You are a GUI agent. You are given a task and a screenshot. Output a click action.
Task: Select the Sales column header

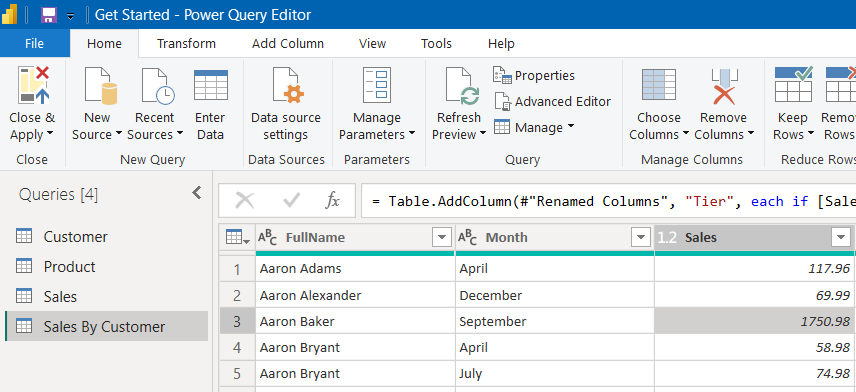coord(754,237)
